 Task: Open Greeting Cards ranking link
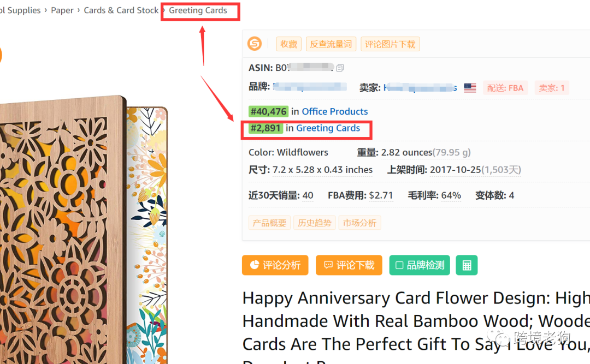(x=328, y=128)
